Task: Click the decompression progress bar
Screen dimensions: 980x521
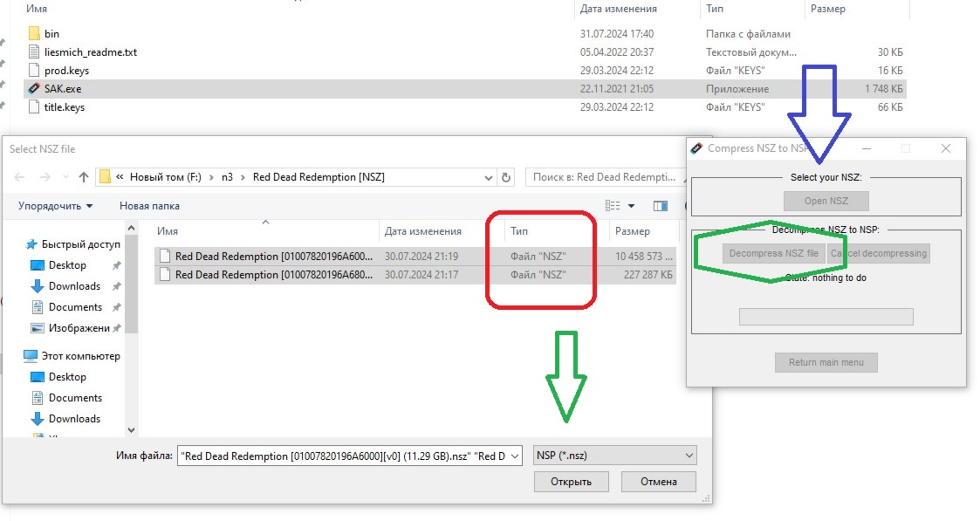Action: (x=825, y=317)
